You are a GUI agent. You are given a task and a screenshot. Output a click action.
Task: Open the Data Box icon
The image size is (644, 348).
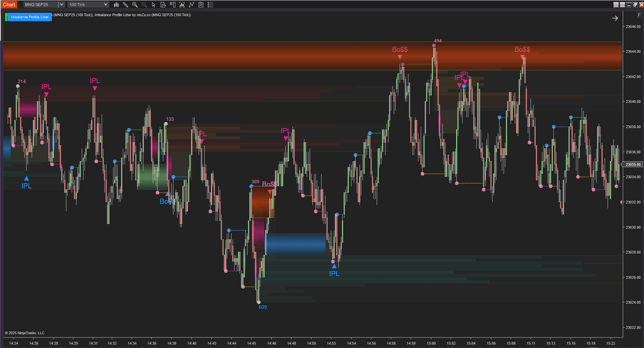tap(163, 5)
